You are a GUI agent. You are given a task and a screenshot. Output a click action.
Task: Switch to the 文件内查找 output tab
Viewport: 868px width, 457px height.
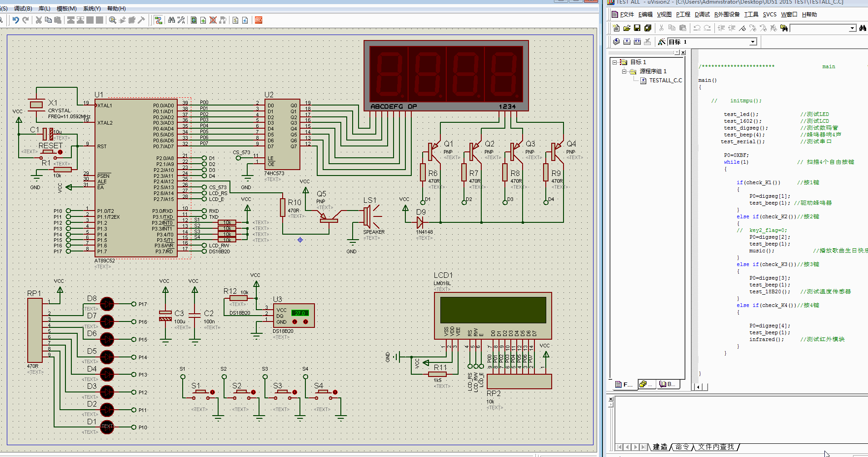point(716,447)
